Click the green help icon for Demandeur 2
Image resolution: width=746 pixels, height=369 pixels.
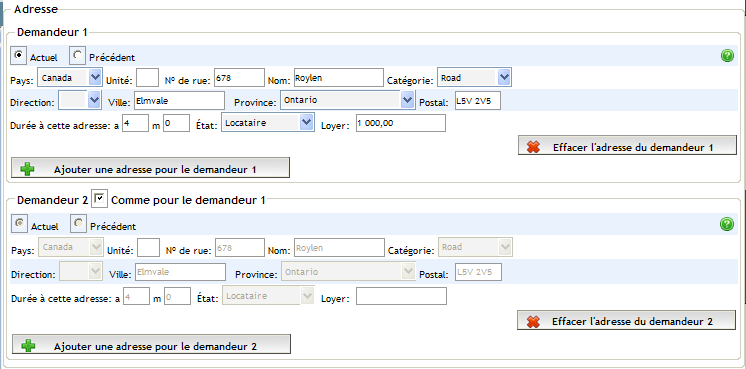pyautogui.click(x=727, y=224)
